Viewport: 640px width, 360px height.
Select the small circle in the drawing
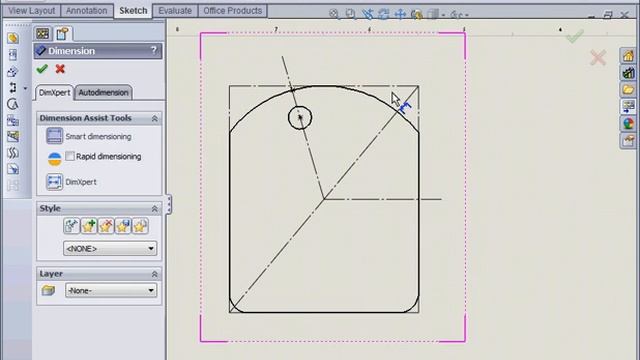point(300,118)
